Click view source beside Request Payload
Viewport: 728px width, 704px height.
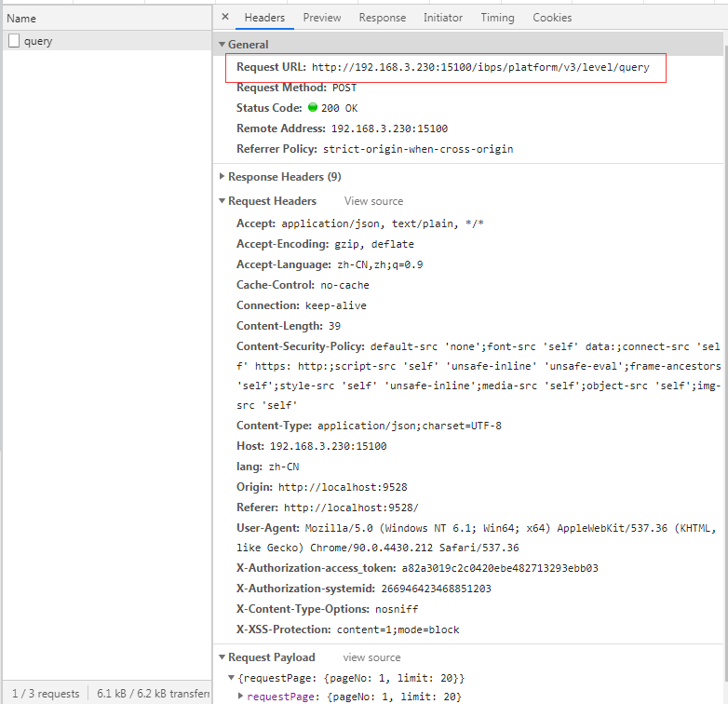[x=371, y=657]
